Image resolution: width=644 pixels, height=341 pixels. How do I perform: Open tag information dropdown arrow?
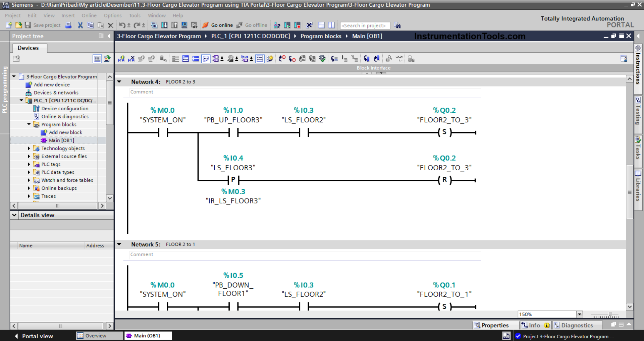[237, 59]
